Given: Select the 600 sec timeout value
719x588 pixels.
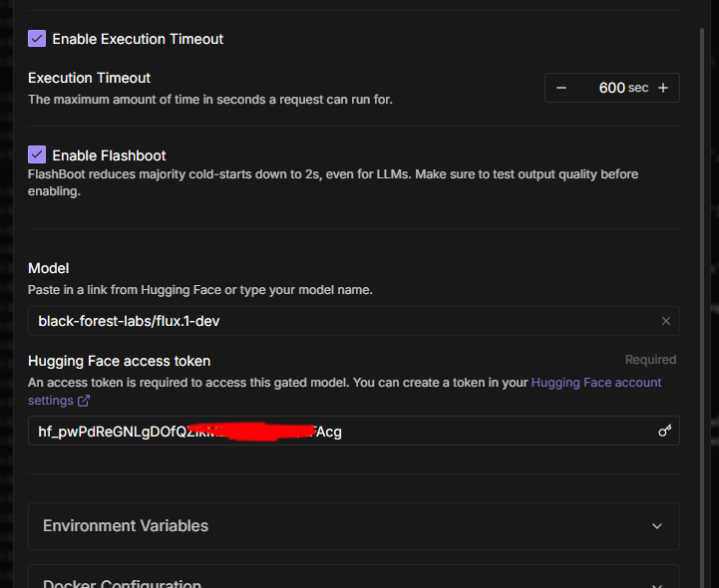Looking at the screenshot, I should 611,88.
